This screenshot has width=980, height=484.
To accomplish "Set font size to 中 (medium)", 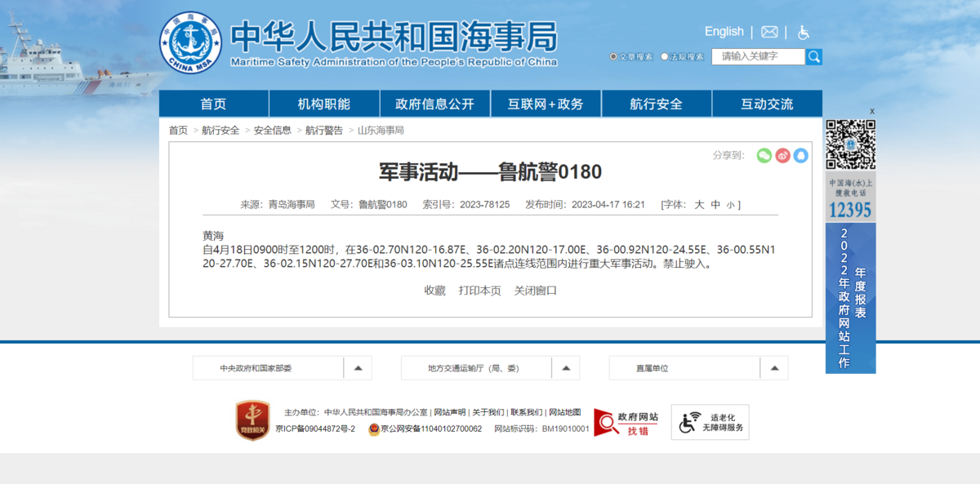I will [x=715, y=205].
